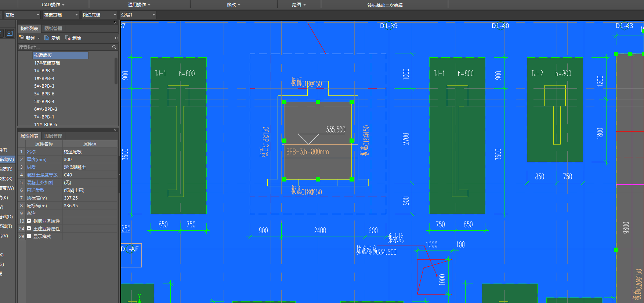
Task: Close the component list panel
Action: tap(115, 23)
